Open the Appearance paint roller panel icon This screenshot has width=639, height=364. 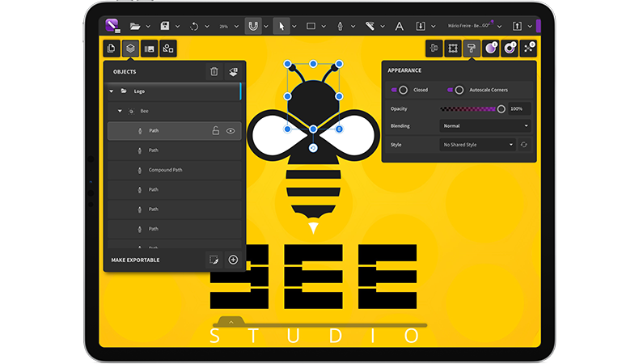tap(472, 49)
